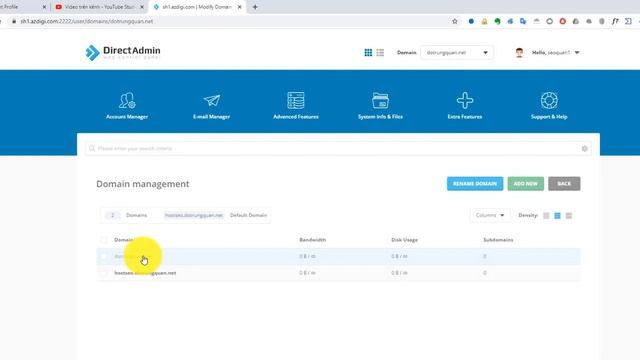This screenshot has width=640, height=360.
Task: Select the compact density option
Action: [546, 216]
